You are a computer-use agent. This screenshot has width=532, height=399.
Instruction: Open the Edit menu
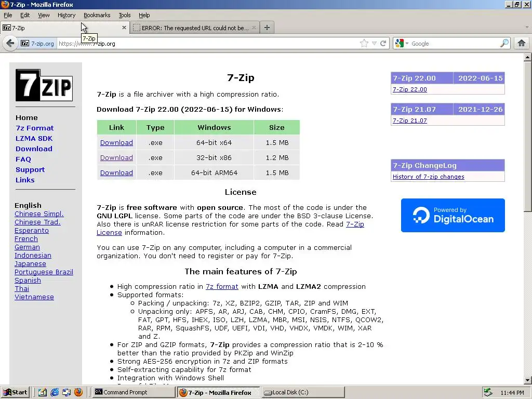coord(25,15)
